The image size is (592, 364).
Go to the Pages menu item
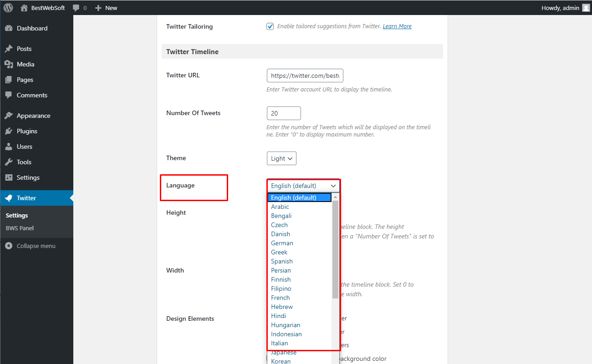(36, 80)
